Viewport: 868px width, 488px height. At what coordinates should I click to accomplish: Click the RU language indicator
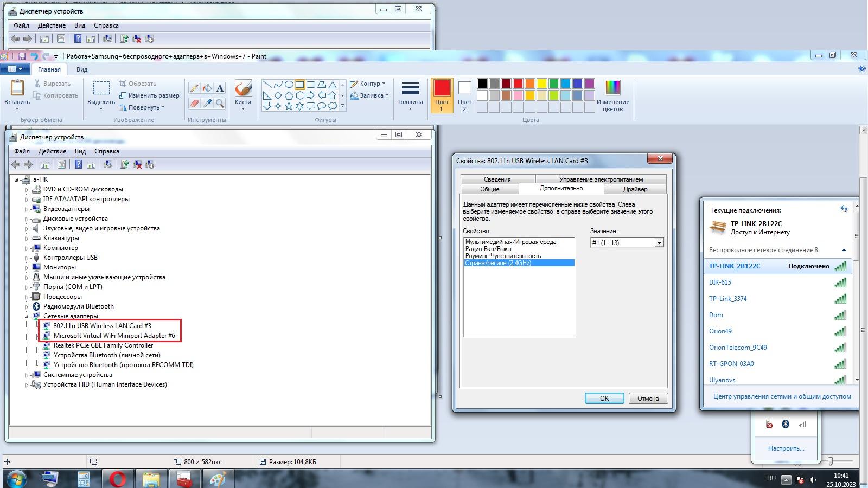point(771,478)
